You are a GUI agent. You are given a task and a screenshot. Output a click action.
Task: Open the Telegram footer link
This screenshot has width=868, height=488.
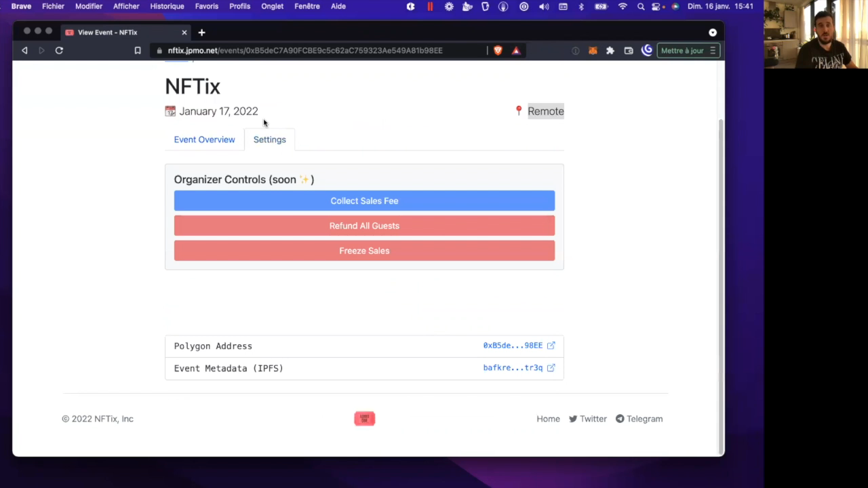[x=639, y=419]
